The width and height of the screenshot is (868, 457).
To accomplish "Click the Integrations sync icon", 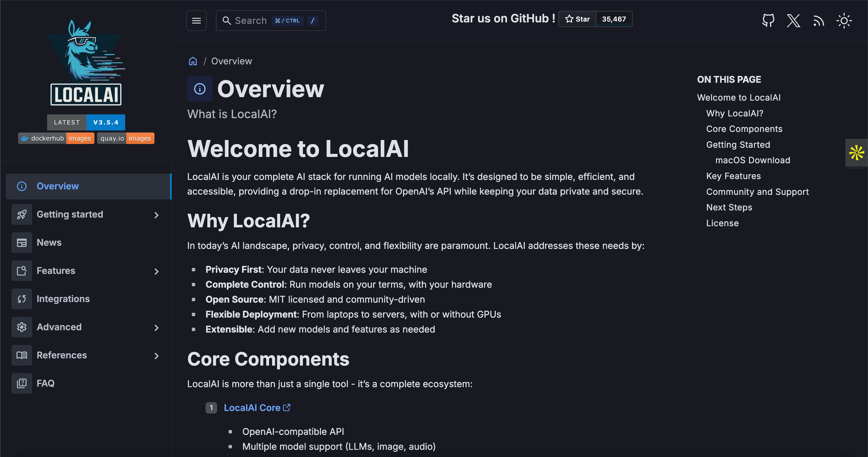I will point(22,299).
